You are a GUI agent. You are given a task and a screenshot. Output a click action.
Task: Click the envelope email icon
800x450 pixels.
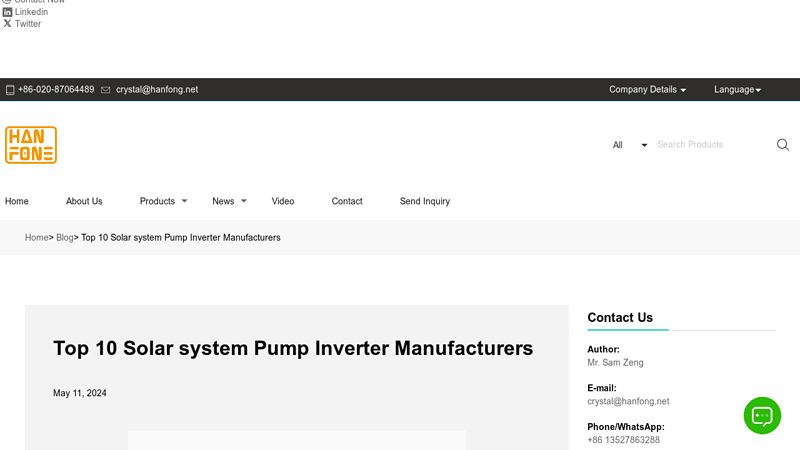[x=106, y=90]
